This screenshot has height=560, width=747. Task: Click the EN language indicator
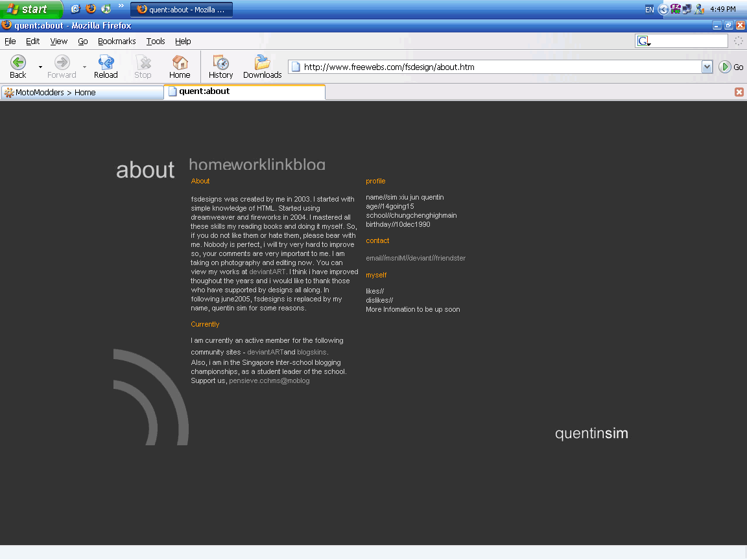[x=649, y=10]
